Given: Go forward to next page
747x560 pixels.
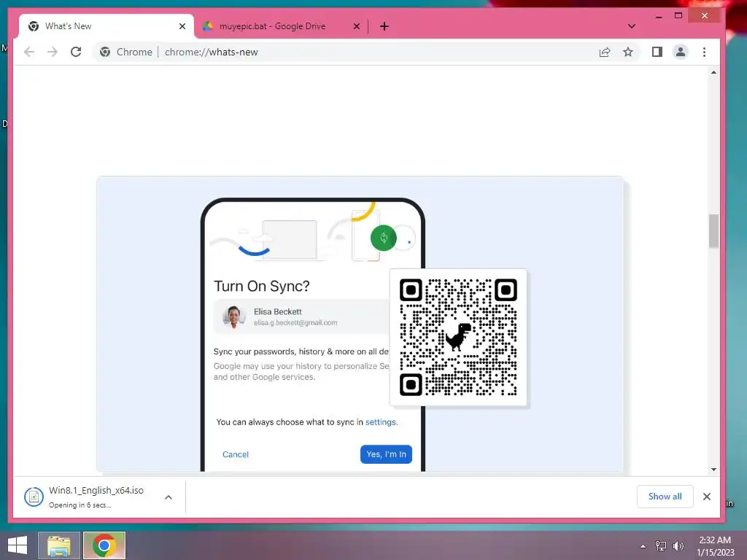Looking at the screenshot, I should tap(53, 52).
